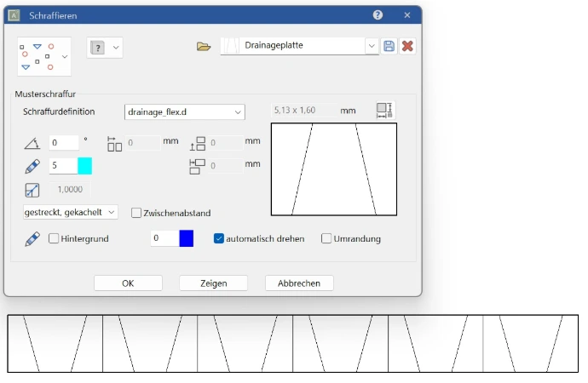This screenshot has width=588, height=383.
Task: Expand the Drainageplatte preset dropdown
Action: [x=372, y=46]
